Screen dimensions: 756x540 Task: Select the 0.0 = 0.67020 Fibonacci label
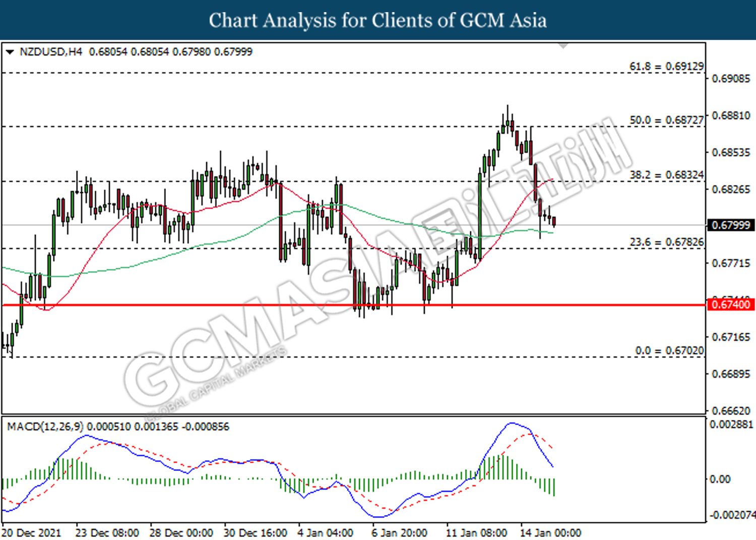(x=669, y=350)
